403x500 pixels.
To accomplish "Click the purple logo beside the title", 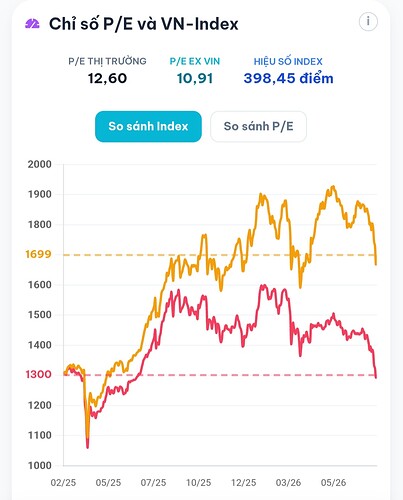I will (x=32, y=24).
